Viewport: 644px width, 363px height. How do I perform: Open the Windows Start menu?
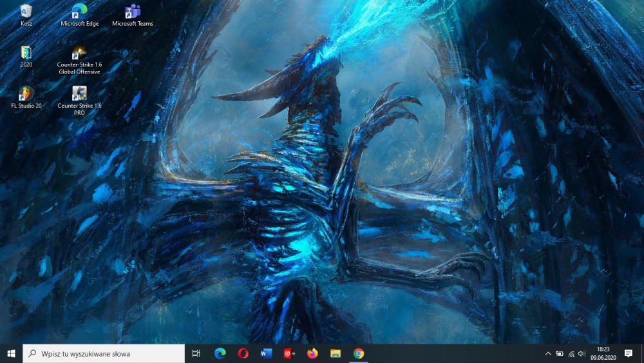pyautogui.click(x=11, y=353)
